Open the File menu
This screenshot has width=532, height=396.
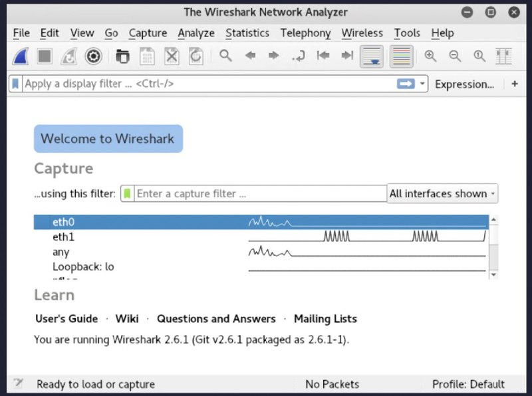pos(21,33)
